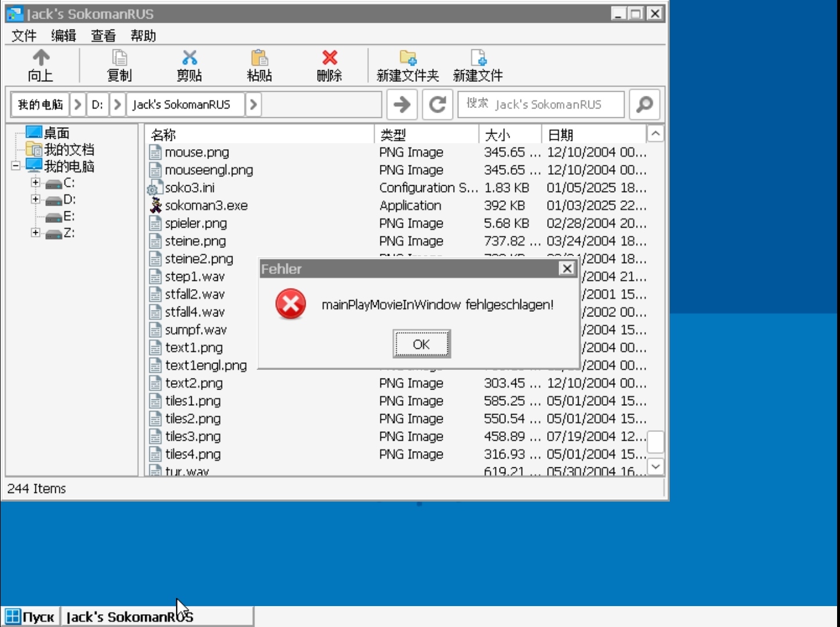Select the file steine2.png

pyautogui.click(x=199, y=259)
